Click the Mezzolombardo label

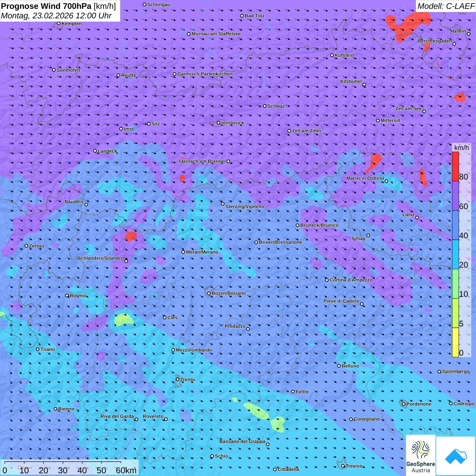(x=194, y=350)
